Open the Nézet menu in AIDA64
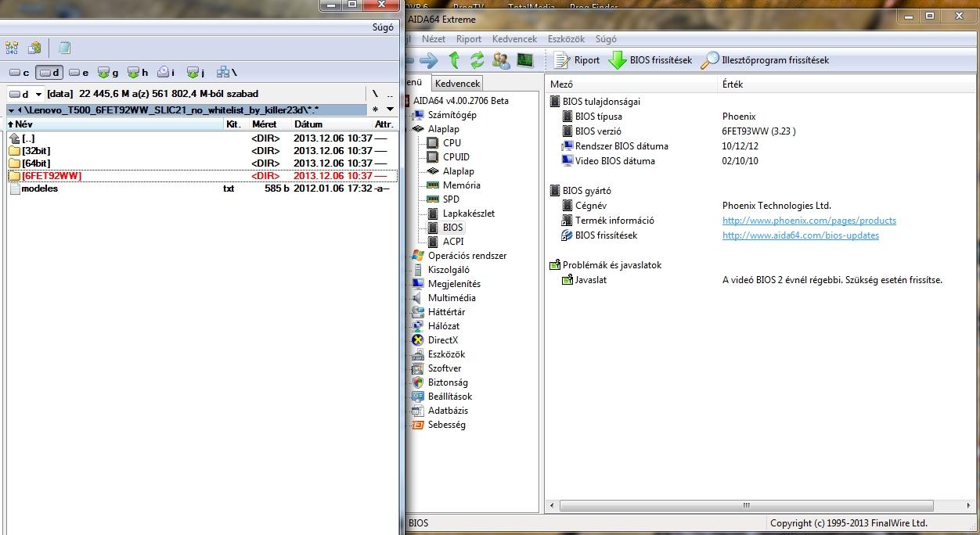 point(434,38)
